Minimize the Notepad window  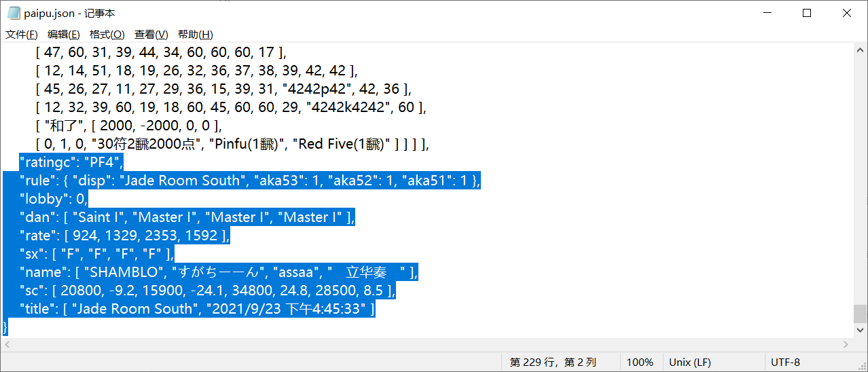767,13
